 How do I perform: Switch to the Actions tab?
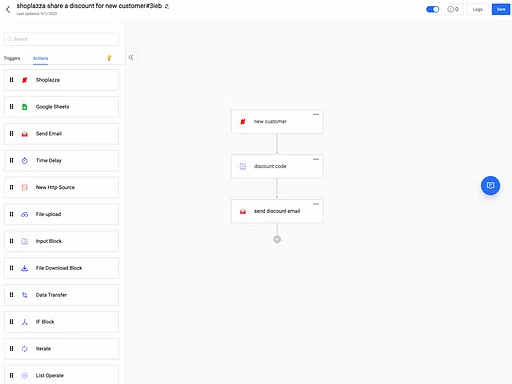click(40, 58)
